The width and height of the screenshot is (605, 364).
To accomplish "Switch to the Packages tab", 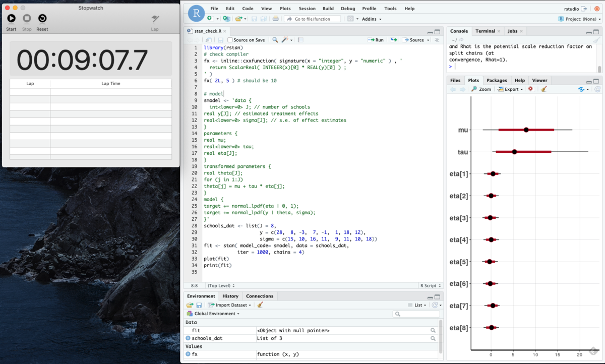I will 497,80.
